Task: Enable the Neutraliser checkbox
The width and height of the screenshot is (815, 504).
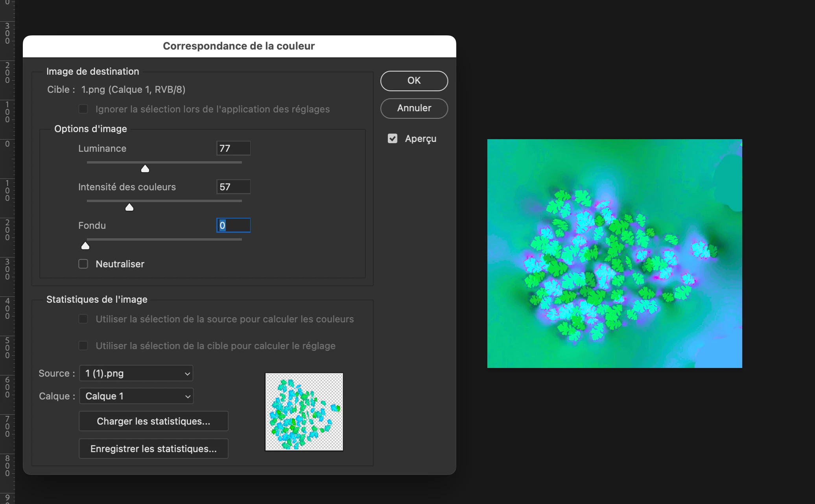Action: (83, 264)
